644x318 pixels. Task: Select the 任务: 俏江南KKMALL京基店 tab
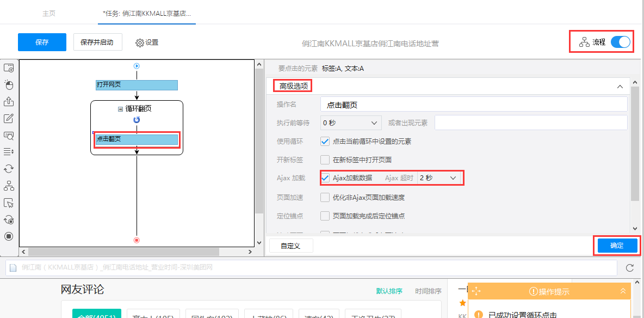147,13
